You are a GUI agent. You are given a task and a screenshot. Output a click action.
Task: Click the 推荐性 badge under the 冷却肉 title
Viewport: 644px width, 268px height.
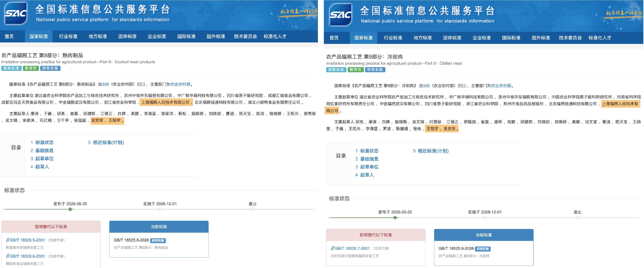point(355,70)
